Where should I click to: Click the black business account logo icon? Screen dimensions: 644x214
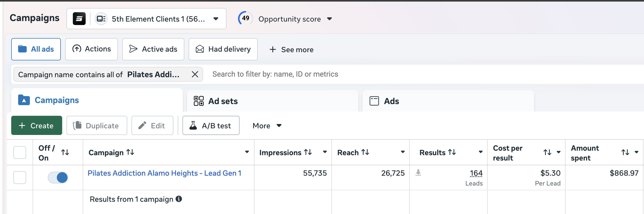[79, 19]
